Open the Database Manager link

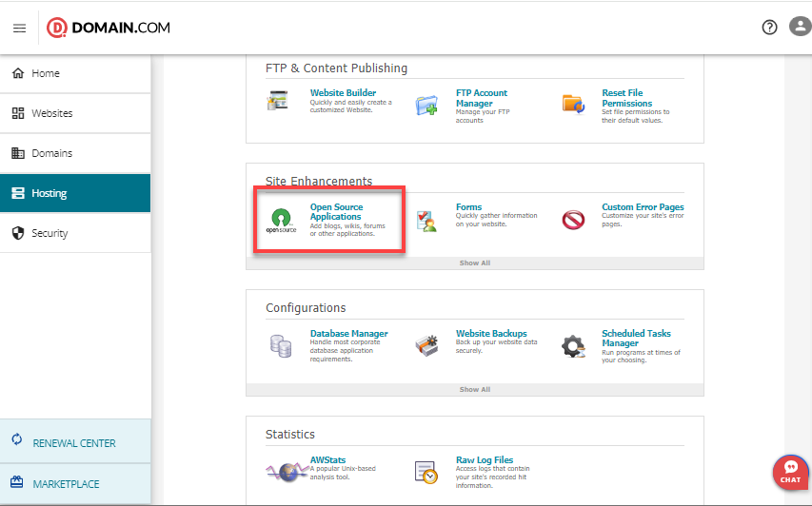tap(348, 334)
